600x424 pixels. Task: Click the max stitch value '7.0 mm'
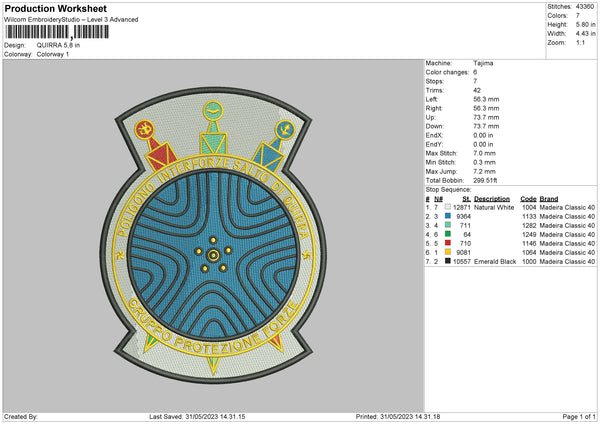[x=484, y=153]
